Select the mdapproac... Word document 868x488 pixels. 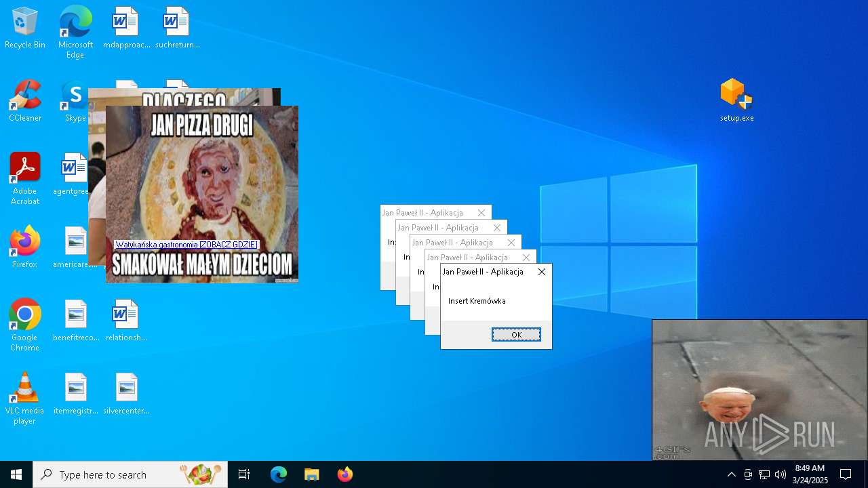coord(126,28)
